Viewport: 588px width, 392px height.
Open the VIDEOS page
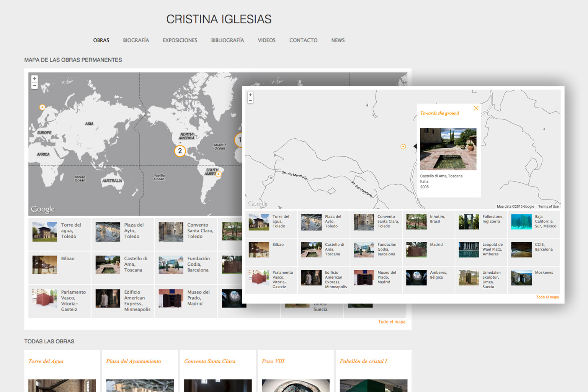266,40
